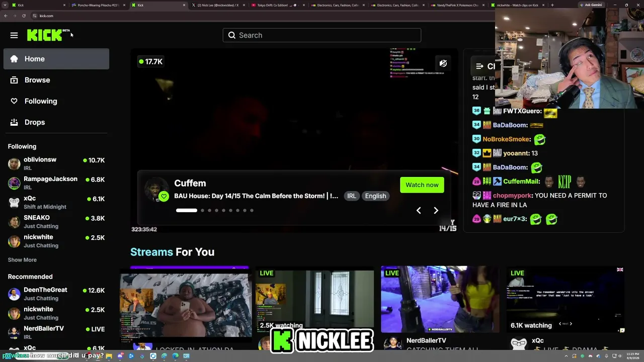Click the Ask Gemini button
644x362 pixels.
pos(591,5)
